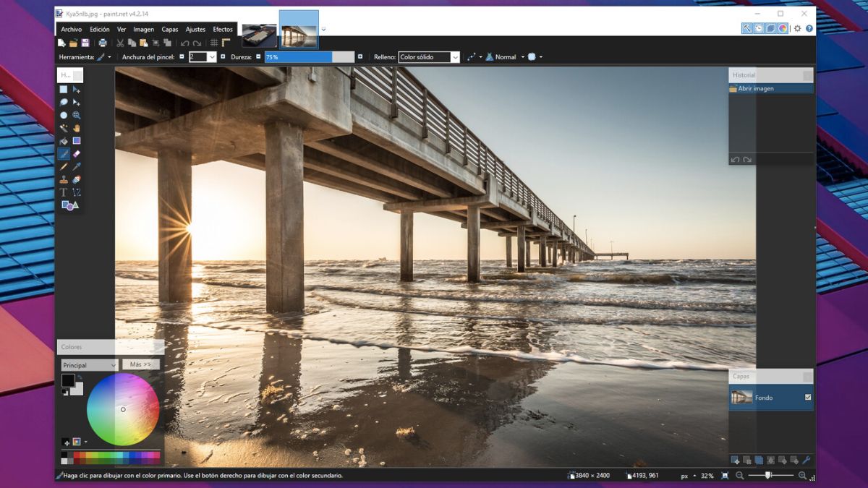868x488 pixels.
Task: Open the Relleno Color sólido dropdown
Action: click(x=429, y=57)
